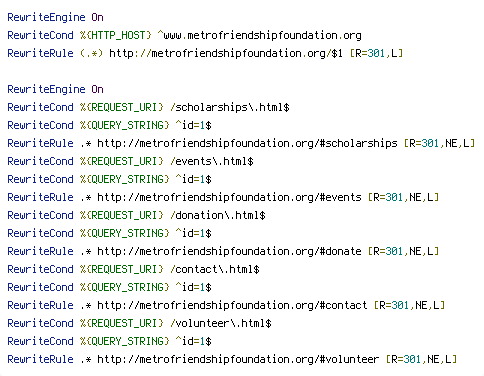Screen dimensions: 484x376
Task: Click the /contact\.html$ pattern
Action: click(215, 269)
